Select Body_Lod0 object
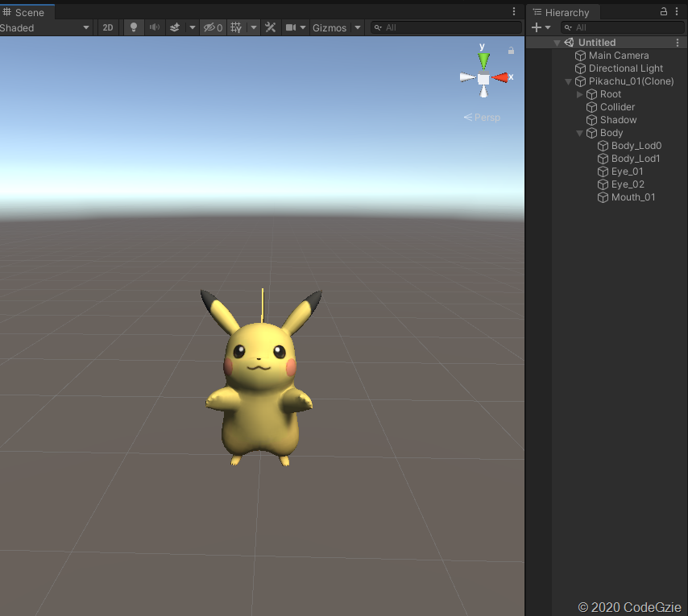688x616 pixels. click(x=636, y=146)
